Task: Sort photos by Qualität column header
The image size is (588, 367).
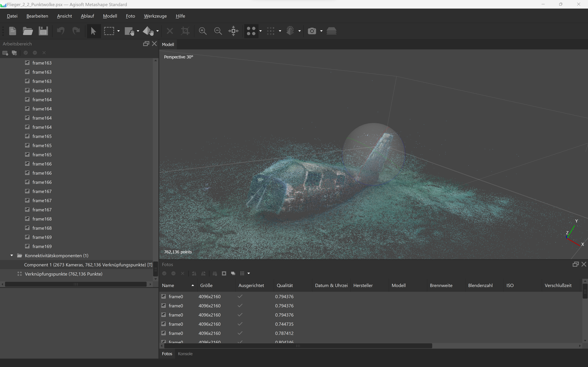Action: pos(285,285)
